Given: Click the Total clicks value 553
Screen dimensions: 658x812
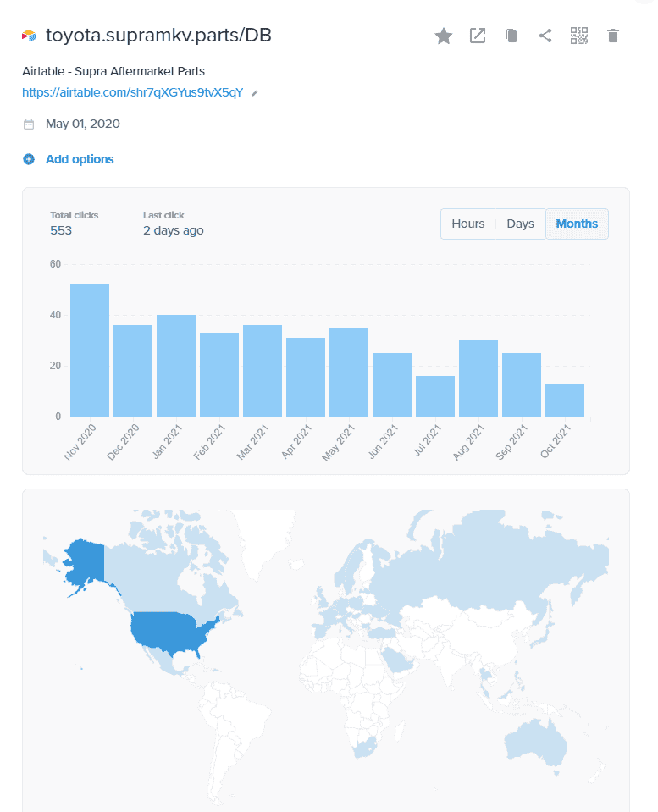Looking at the screenshot, I should pyautogui.click(x=61, y=230).
